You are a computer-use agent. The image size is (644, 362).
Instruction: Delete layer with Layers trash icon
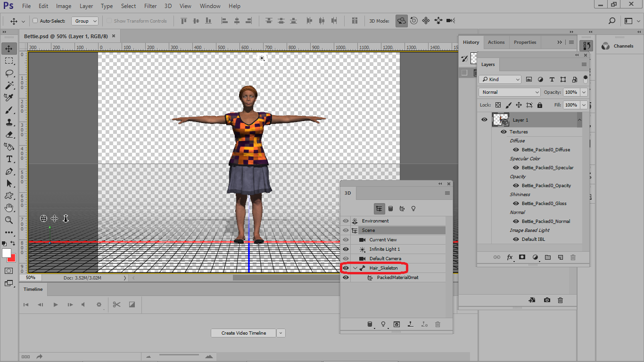[573, 257]
